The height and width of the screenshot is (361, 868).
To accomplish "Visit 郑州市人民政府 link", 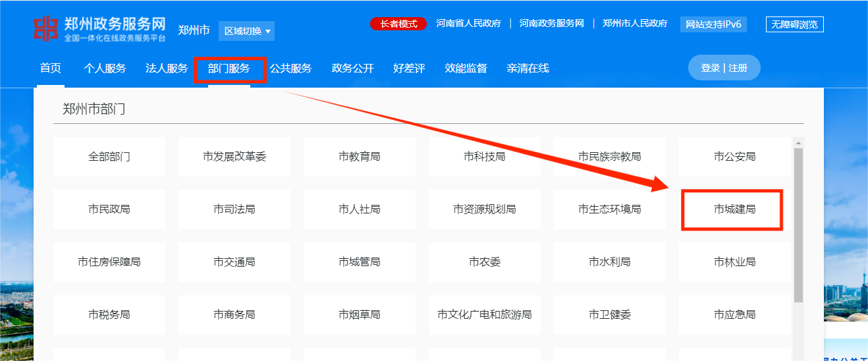I will pyautogui.click(x=635, y=24).
